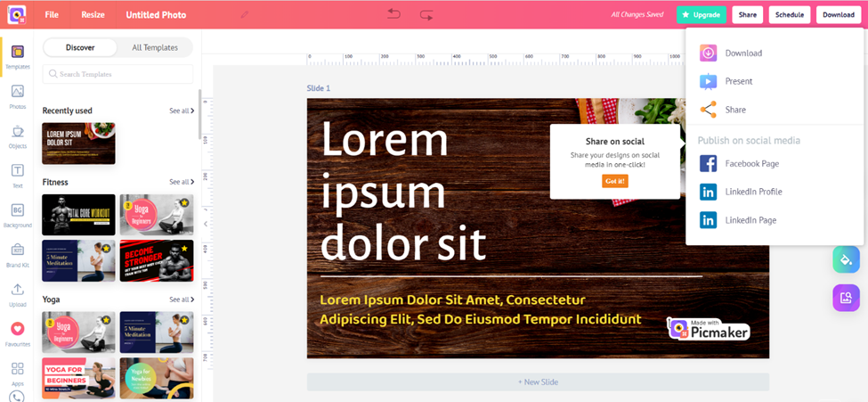Click the Download button in header
The width and height of the screenshot is (868, 402).
pos(838,15)
